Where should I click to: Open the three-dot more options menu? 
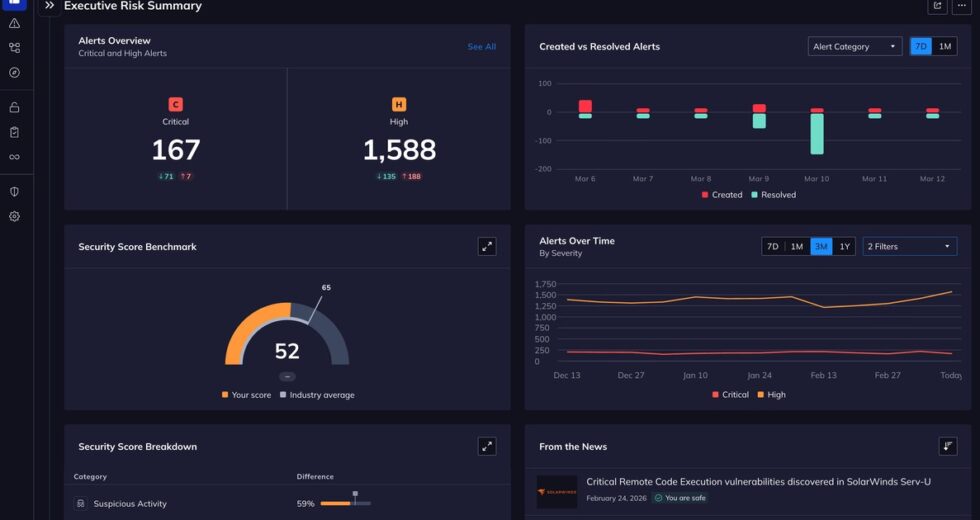[962, 6]
